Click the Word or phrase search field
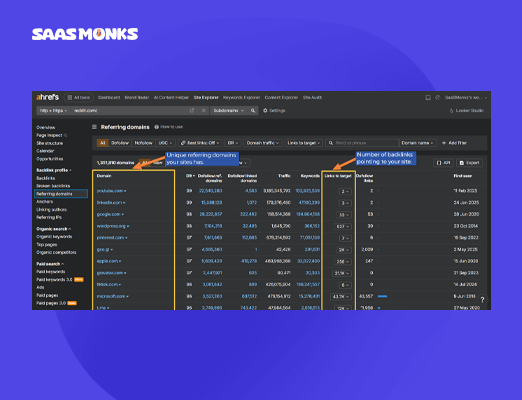The height and width of the screenshot is (400, 522). [362, 143]
